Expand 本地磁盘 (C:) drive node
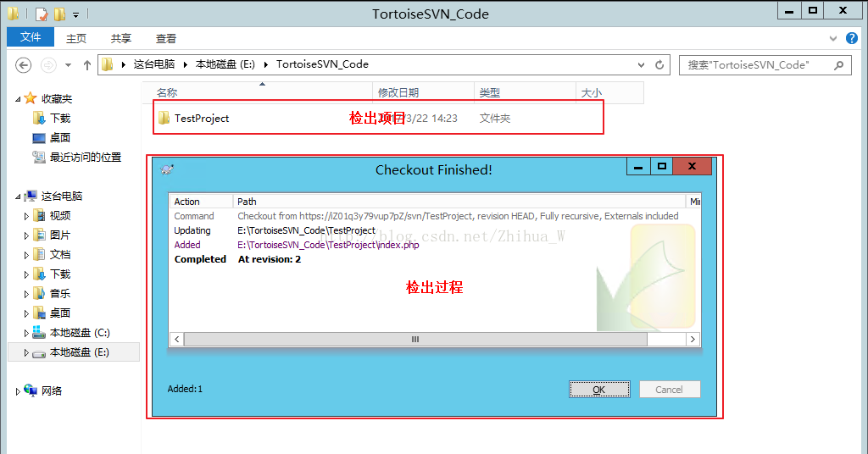868x454 pixels. coord(26,333)
